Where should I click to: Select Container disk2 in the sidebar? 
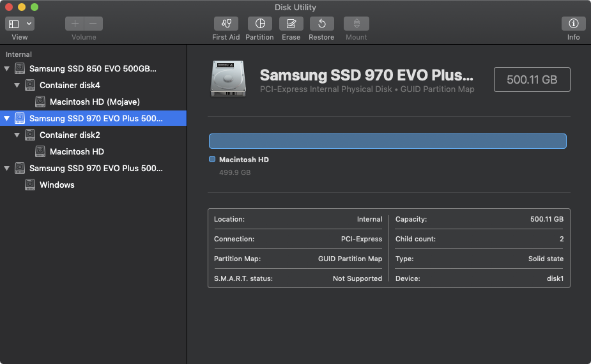tap(93, 135)
